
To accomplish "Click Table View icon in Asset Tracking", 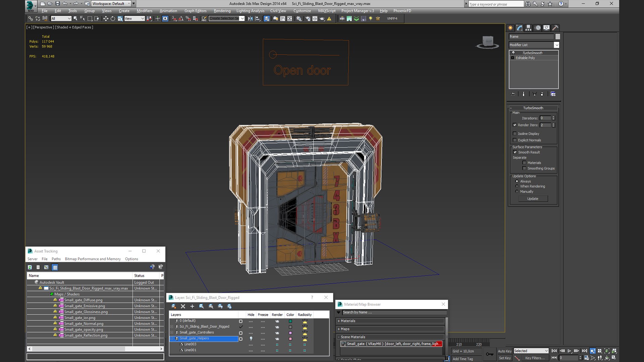I will (x=55, y=267).
